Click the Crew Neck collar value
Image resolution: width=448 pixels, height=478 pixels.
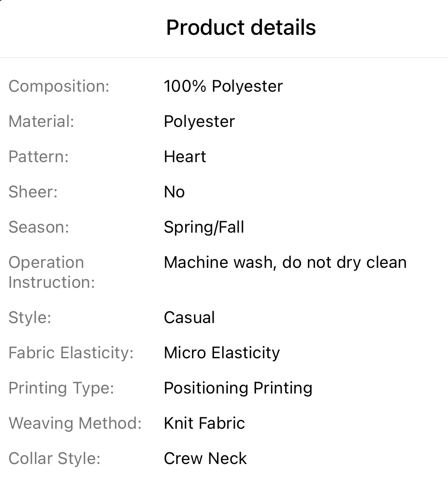tap(205, 458)
